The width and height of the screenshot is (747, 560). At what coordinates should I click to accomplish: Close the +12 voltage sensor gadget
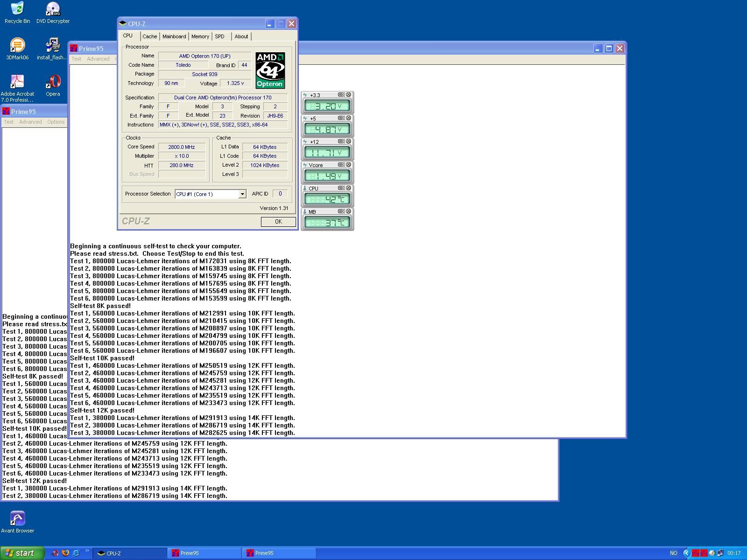coord(348,141)
